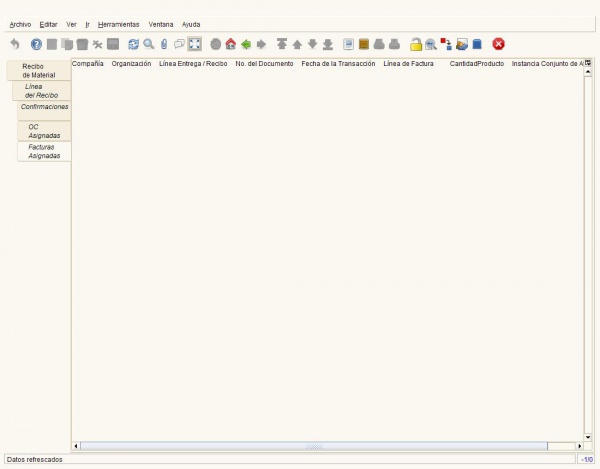This screenshot has height=469, width=600.
Task: Click the red Home menu icon
Action: [x=230, y=44]
